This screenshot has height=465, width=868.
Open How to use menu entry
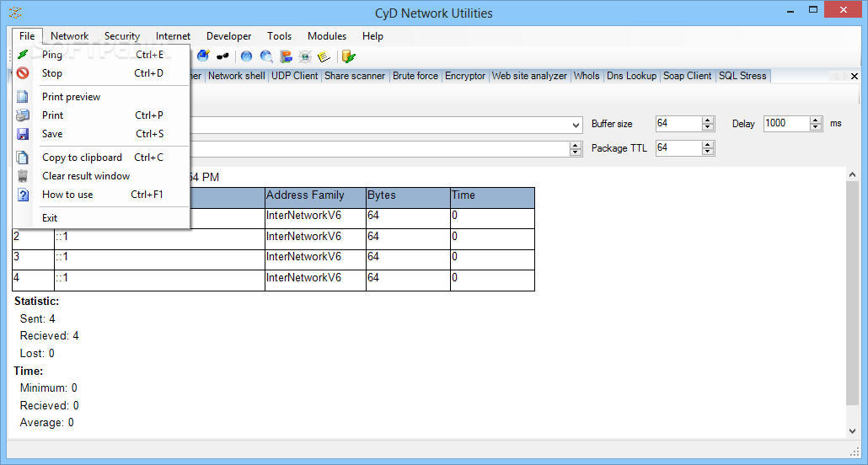tap(101, 195)
